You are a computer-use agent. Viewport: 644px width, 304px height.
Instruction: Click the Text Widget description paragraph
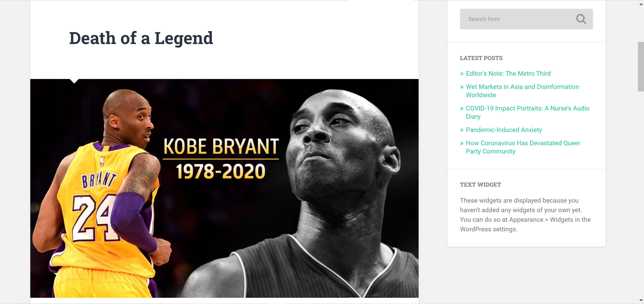[x=525, y=215]
